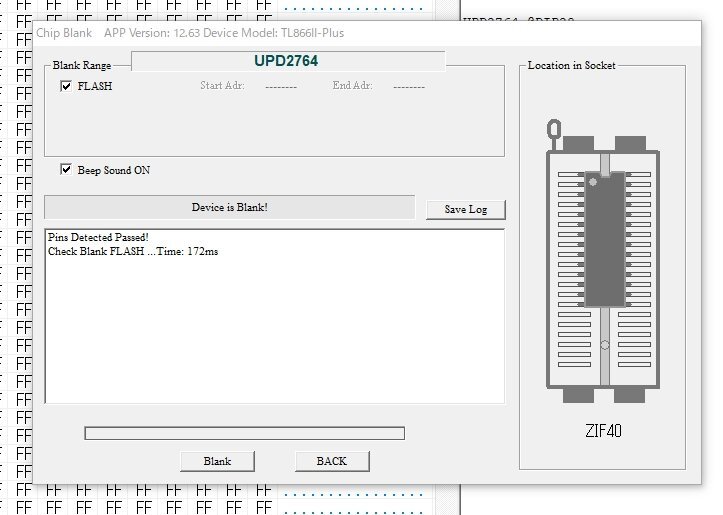Click the hex editor scrollbar behind dialog
The height and width of the screenshot is (515, 723).
pos(445,500)
